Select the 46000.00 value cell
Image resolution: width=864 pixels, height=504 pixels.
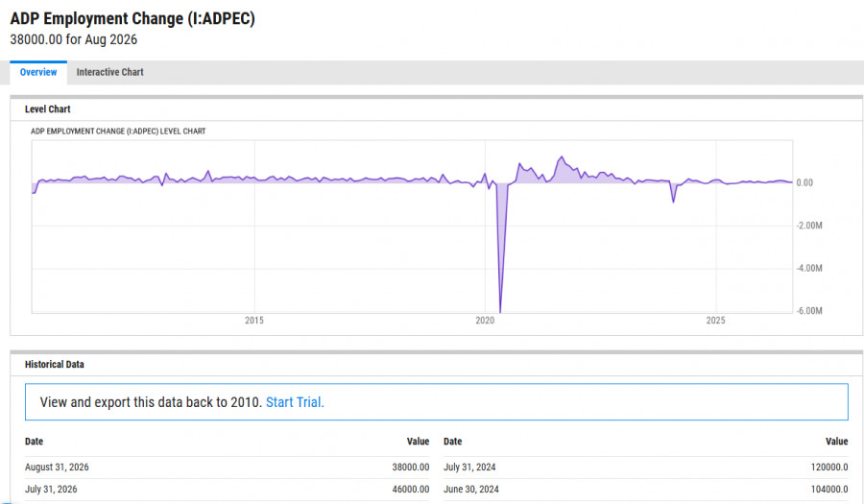click(x=411, y=490)
